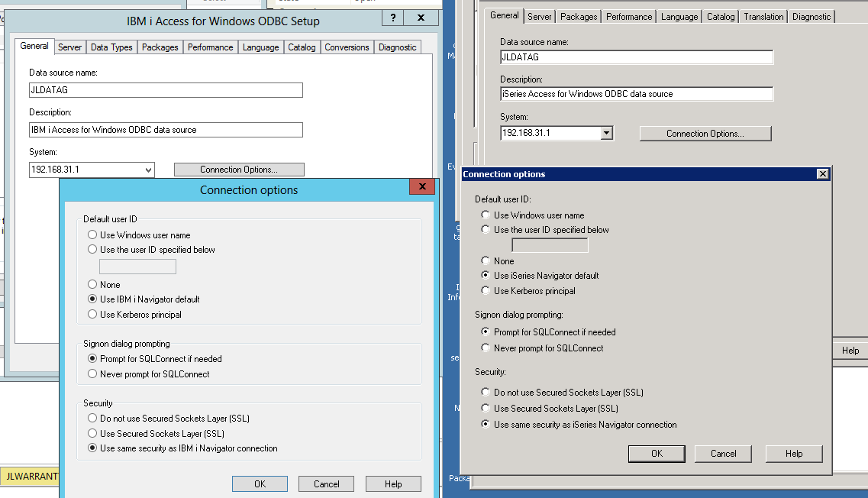Open Help inside navy-titled Connection options dialog

pos(794,454)
